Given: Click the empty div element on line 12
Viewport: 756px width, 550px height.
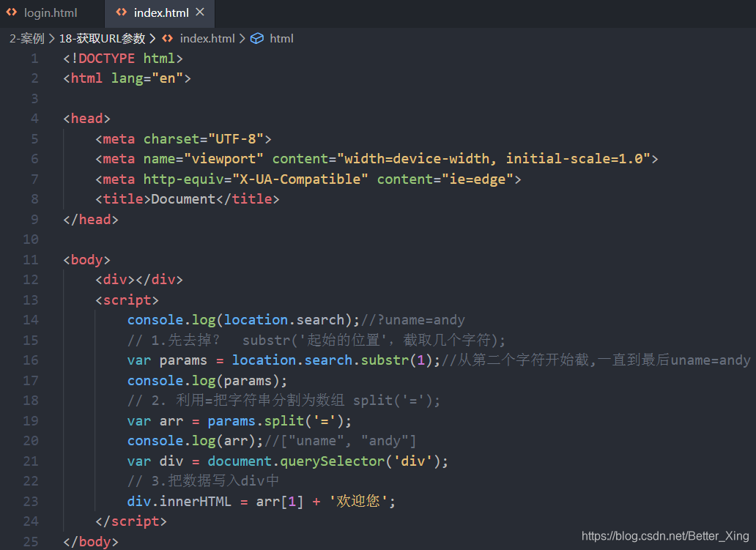Looking at the screenshot, I should coord(139,280).
